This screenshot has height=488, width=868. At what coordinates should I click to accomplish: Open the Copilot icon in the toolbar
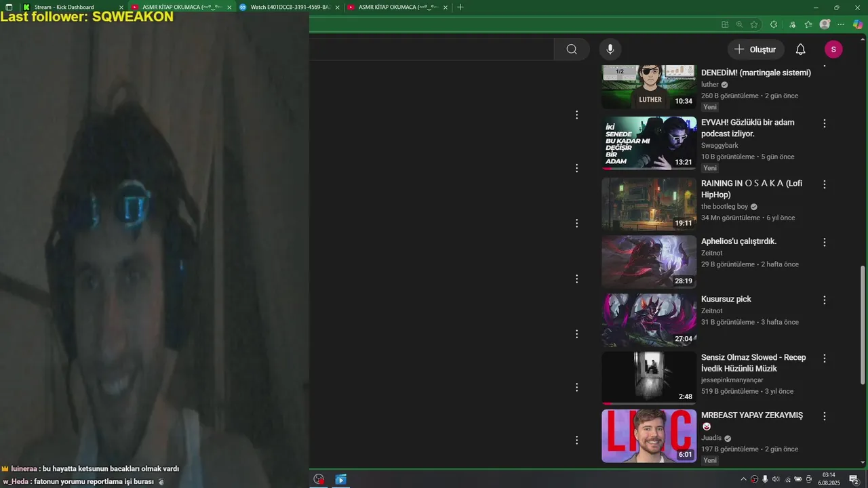(x=859, y=24)
